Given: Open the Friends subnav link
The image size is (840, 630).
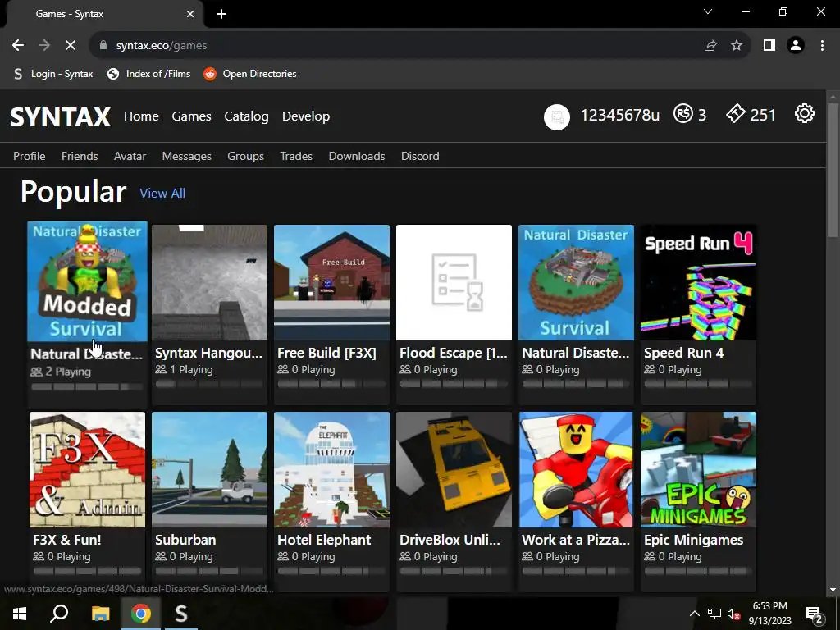Looking at the screenshot, I should [x=80, y=156].
